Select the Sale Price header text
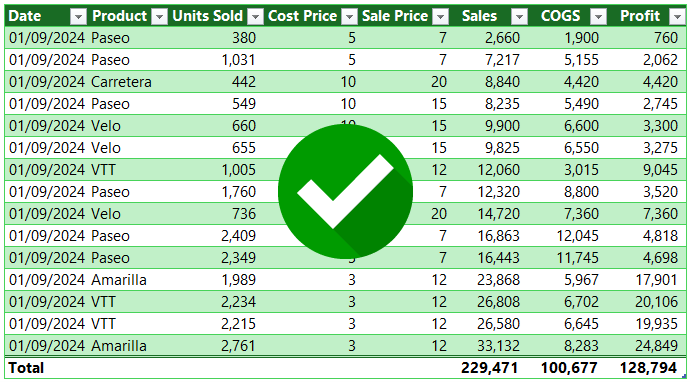The width and height of the screenshot is (690, 382). (395, 16)
